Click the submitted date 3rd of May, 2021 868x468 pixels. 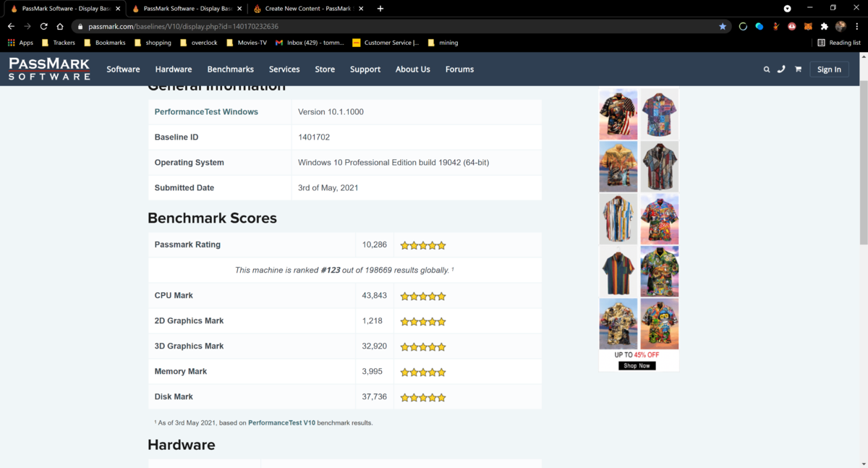tap(328, 187)
